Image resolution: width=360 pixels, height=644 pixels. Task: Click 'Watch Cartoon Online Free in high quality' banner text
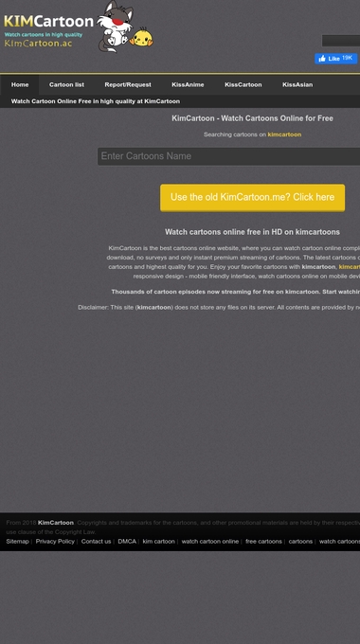pos(96,101)
